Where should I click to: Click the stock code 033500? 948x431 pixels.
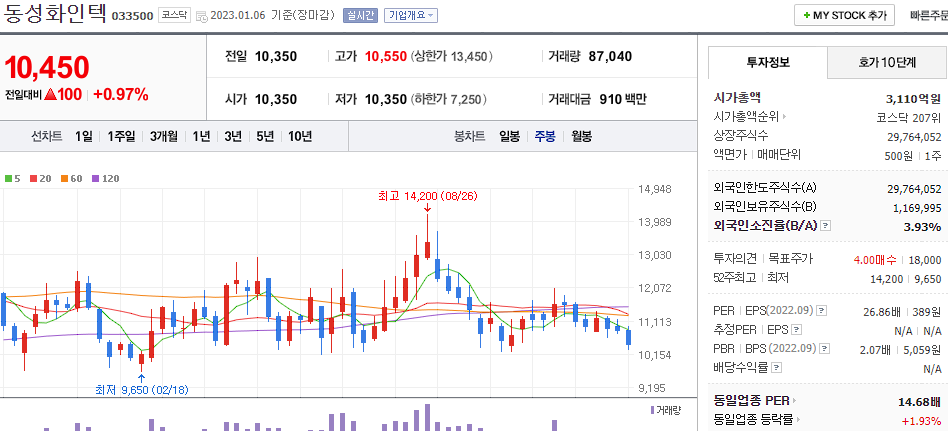pos(132,16)
